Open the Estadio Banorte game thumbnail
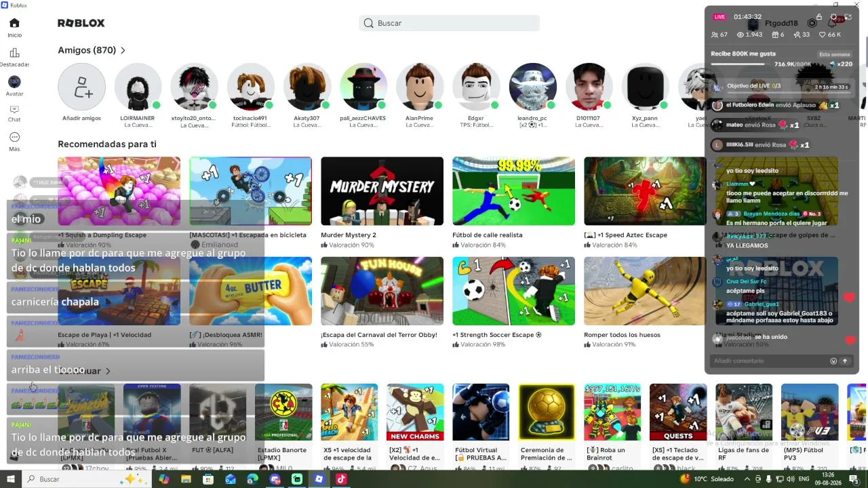This screenshot has height=488, width=868. [283, 412]
